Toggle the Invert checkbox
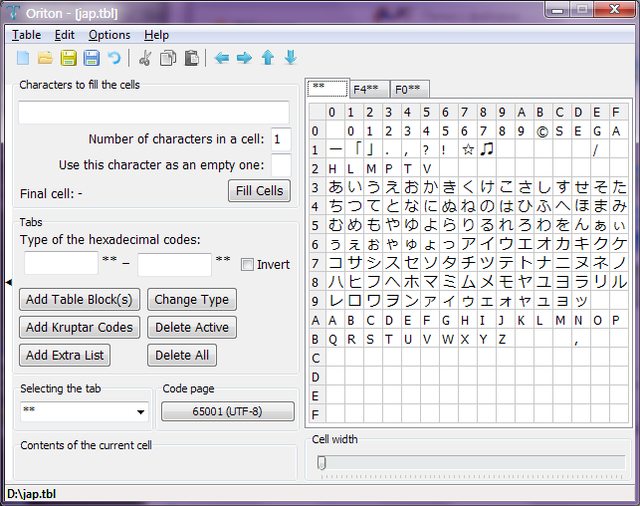The image size is (640, 506). (x=247, y=264)
